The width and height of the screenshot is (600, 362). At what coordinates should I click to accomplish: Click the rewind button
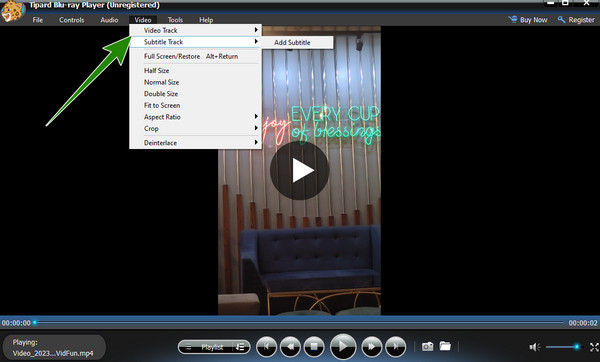290,347
